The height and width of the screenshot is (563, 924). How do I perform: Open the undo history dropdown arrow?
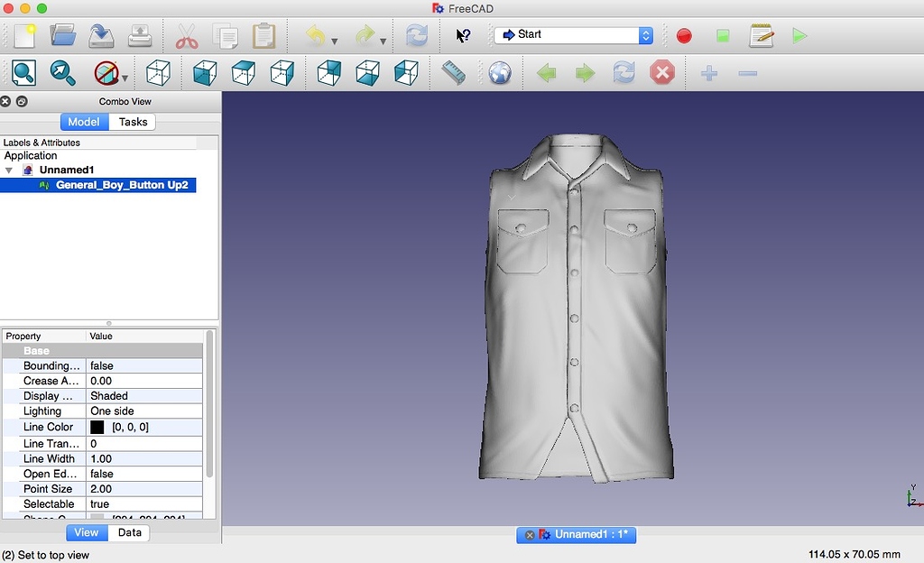(334, 42)
